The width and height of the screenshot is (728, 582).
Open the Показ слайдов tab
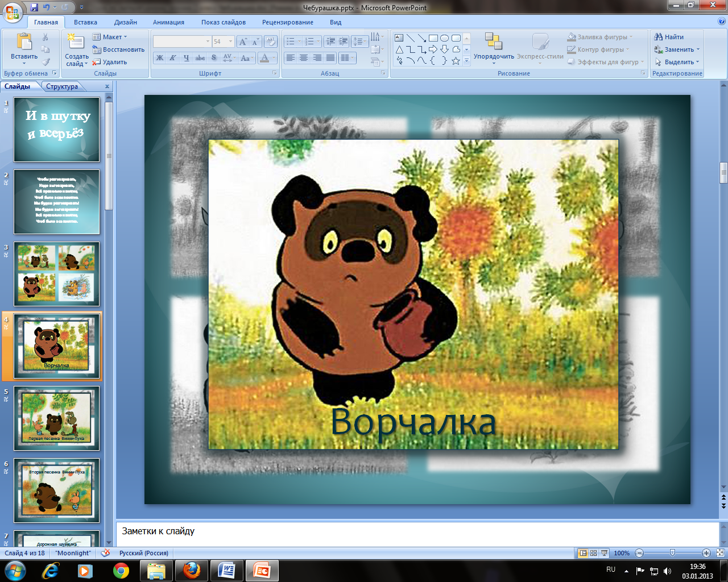click(224, 22)
